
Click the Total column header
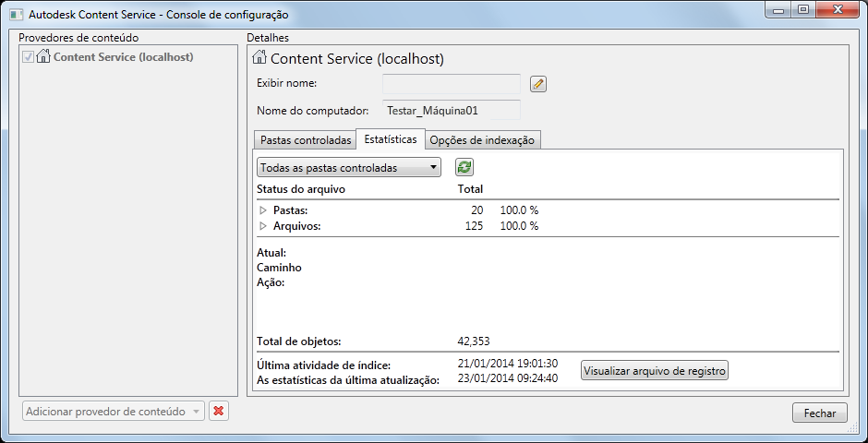click(x=471, y=189)
